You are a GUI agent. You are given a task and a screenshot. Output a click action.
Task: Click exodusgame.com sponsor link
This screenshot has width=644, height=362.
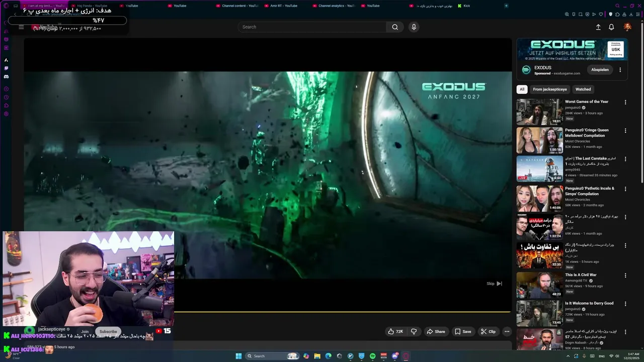(x=567, y=73)
